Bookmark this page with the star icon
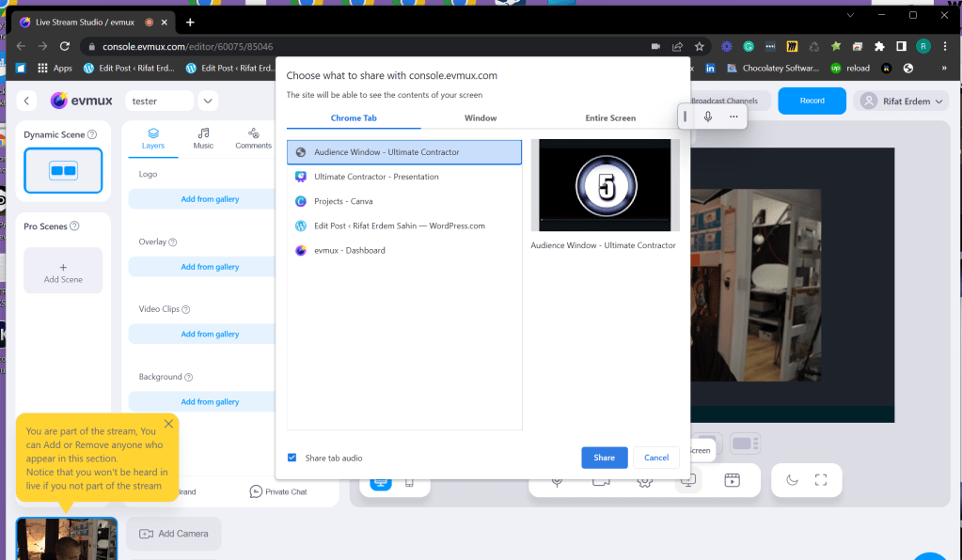This screenshot has height=560, width=962. pos(699,47)
